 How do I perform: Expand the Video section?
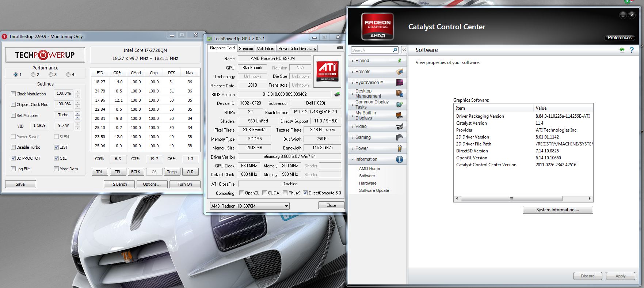pyautogui.click(x=353, y=126)
